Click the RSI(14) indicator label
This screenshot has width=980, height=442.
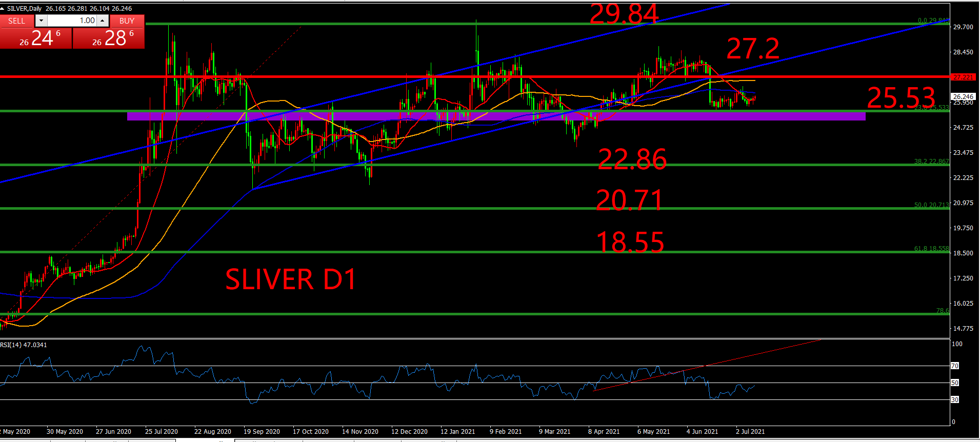click(24, 345)
